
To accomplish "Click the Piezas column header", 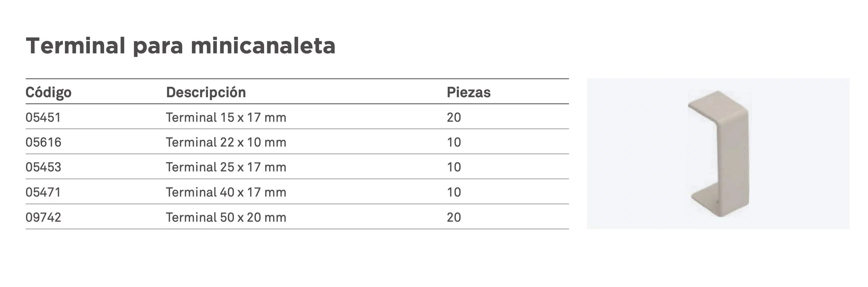I will (468, 92).
